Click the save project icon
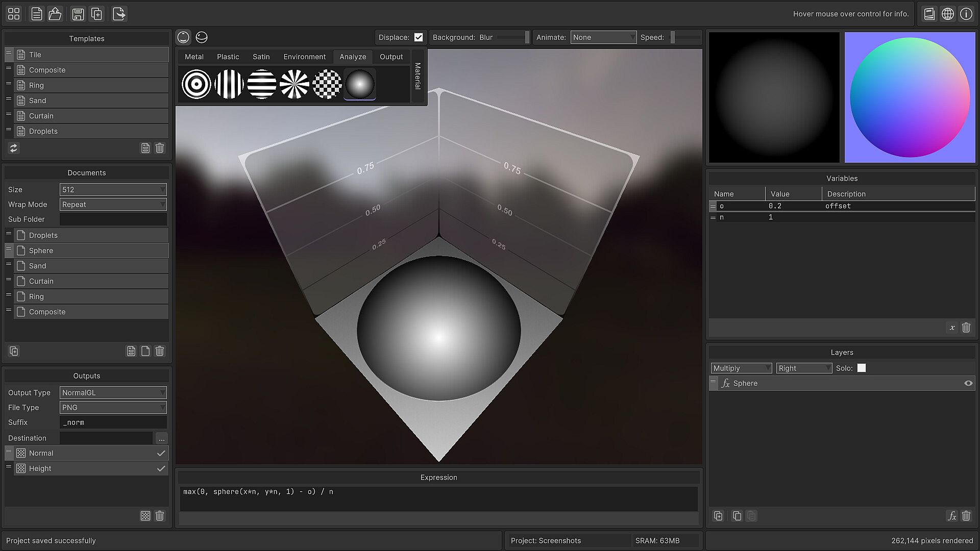Image resolution: width=980 pixels, height=551 pixels. click(78, 14)
